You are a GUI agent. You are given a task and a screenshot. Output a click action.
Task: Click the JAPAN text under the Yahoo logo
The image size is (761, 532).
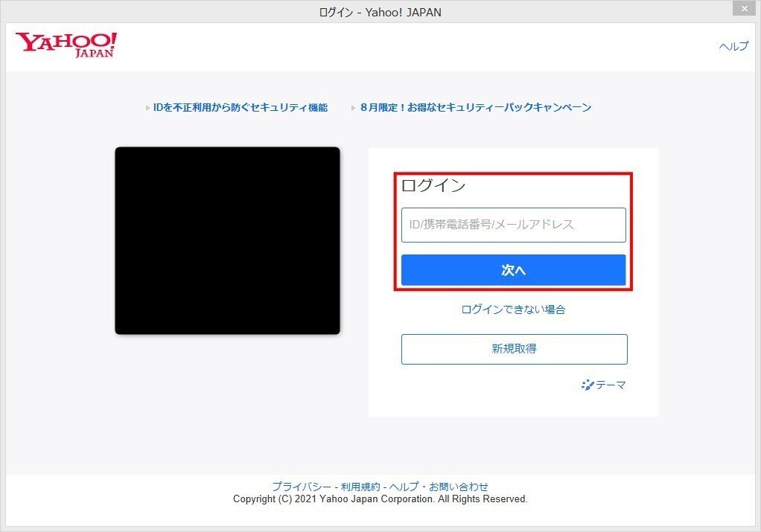point(93,54)
